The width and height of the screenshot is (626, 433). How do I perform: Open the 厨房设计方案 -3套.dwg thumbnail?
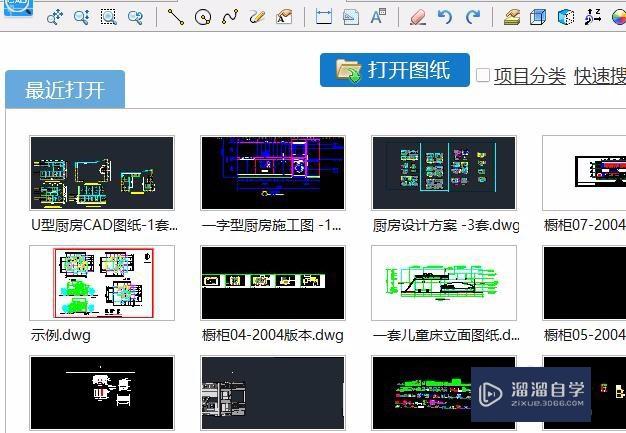(444, 173)
